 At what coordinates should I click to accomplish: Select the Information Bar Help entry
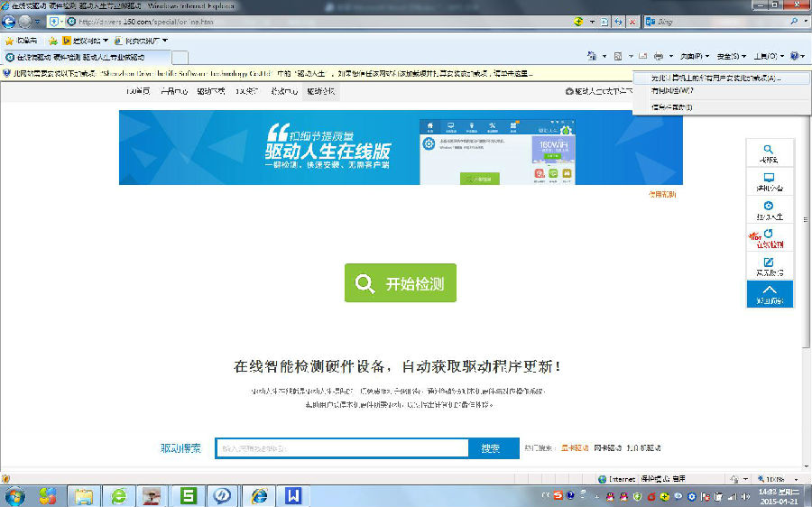point(722,107)
